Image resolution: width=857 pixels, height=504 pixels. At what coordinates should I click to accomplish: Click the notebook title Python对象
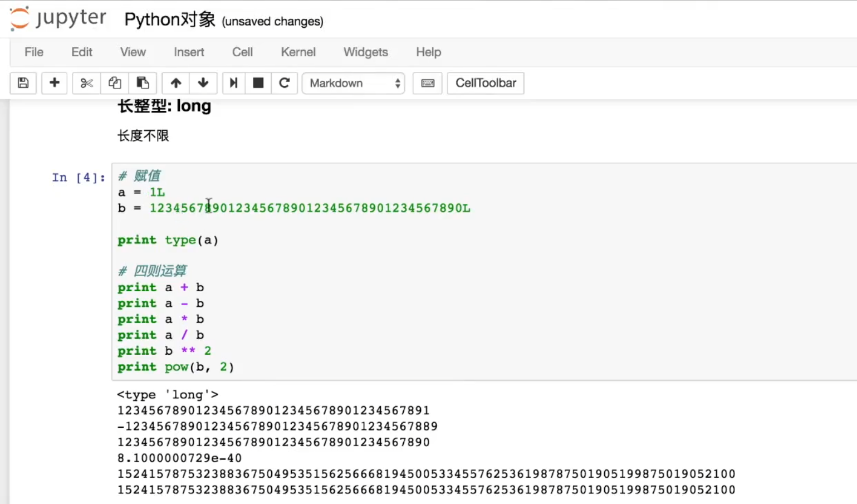tap(170, 20)
